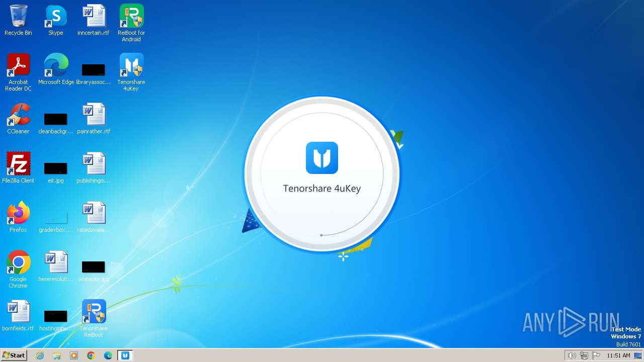Select the libraryassoc file icon

(x=94, y=73)
